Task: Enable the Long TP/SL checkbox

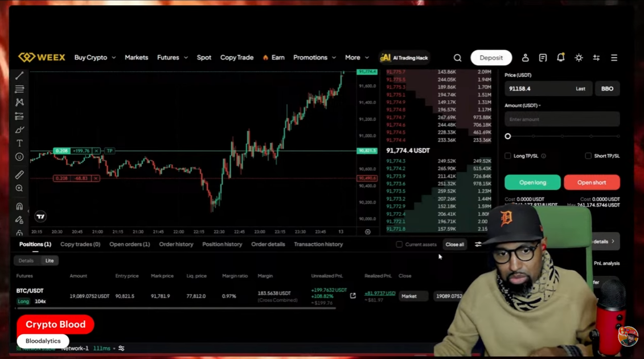Action: pyautogui.click(x=508, y=156)
